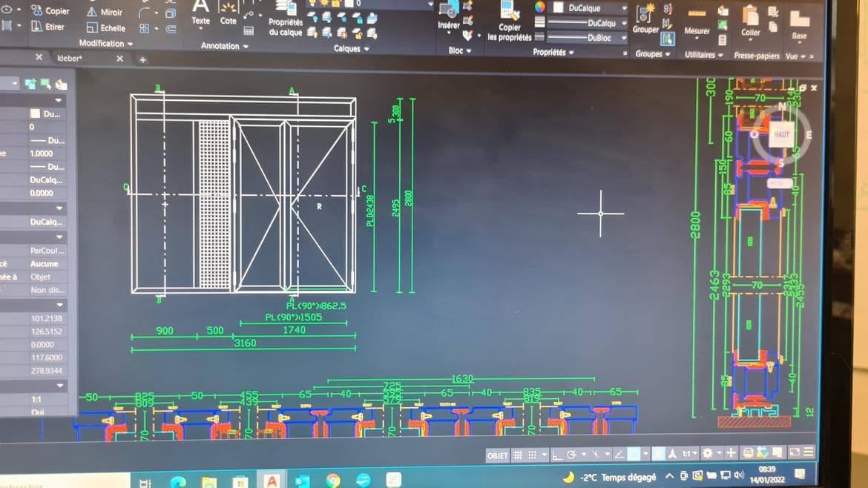This screenshot has height=488, width=868.
Task: Select the Copier tool
Action: tap(50, 10)
